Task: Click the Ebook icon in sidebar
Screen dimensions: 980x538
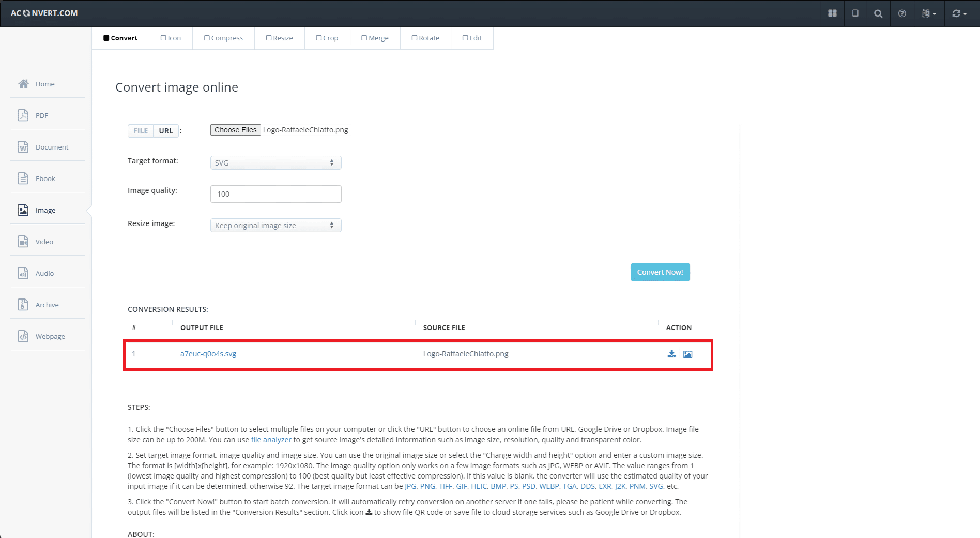Action: pos(23,178)
